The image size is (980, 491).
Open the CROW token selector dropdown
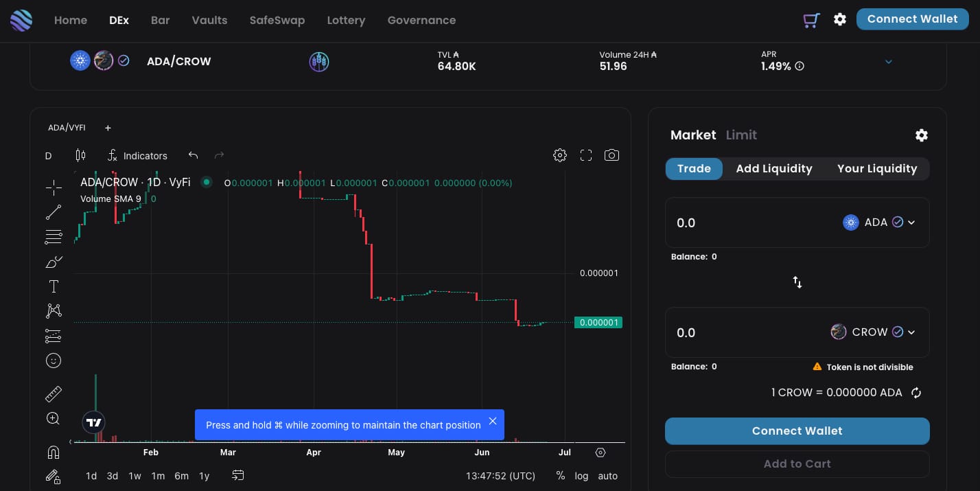873,332
